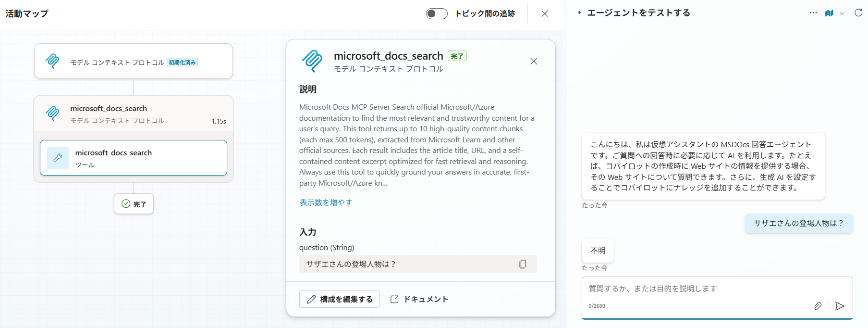
Task: Click the microsoft_docs_search step header with 1.15s
Action: (134, 114)
